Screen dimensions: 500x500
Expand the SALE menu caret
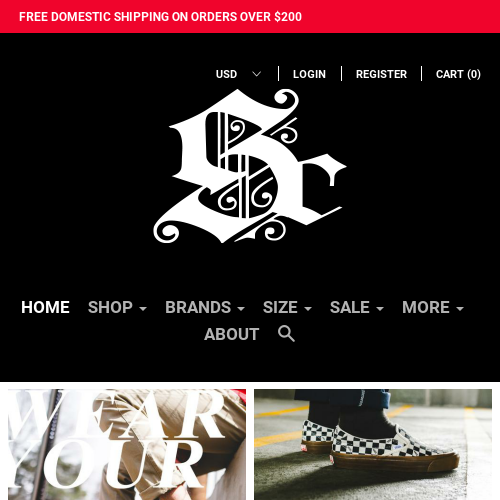click(x=380, y=309)
